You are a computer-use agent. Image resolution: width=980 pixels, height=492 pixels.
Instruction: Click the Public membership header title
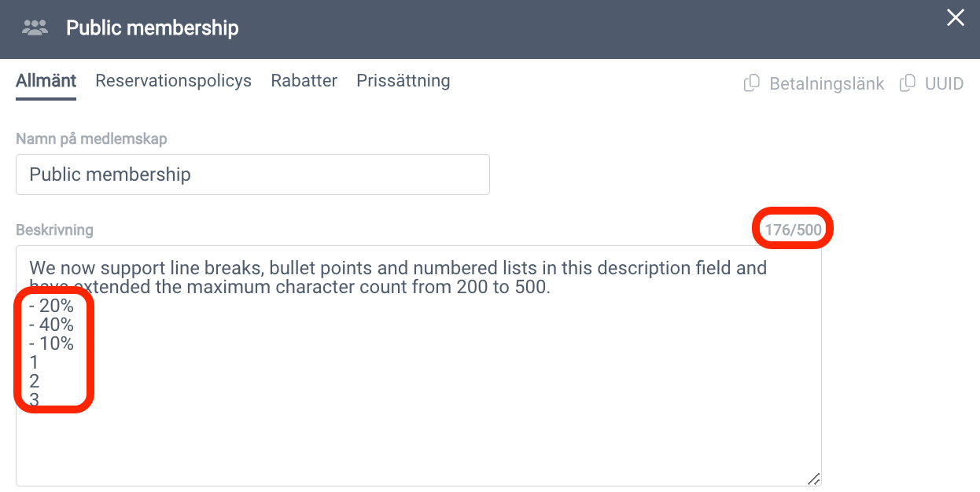coord(153,28)
